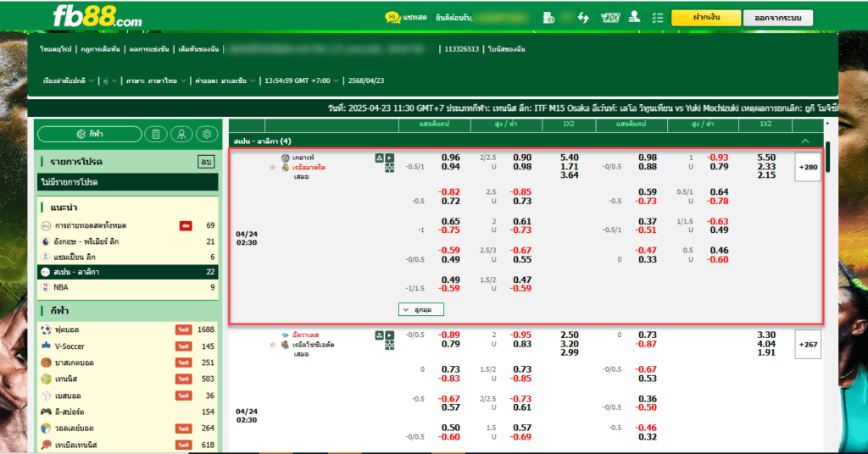Open the cash voucher icon in header
The width and height of the screenshot is (868, 454).
(610, 18)
